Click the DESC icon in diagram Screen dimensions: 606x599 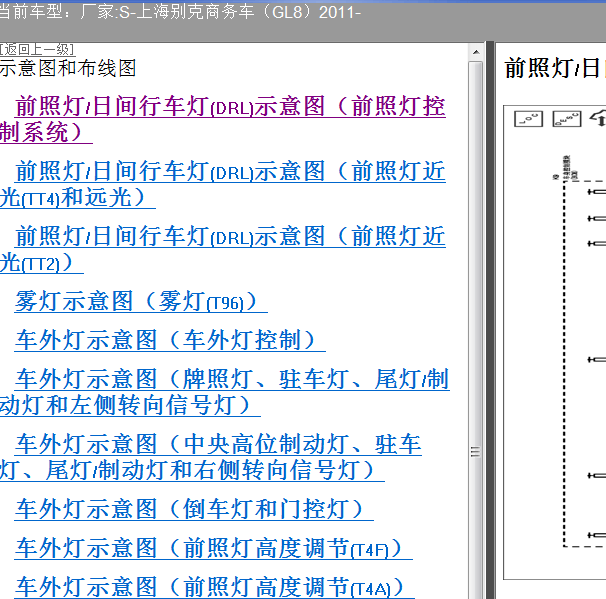click(567, 119)
